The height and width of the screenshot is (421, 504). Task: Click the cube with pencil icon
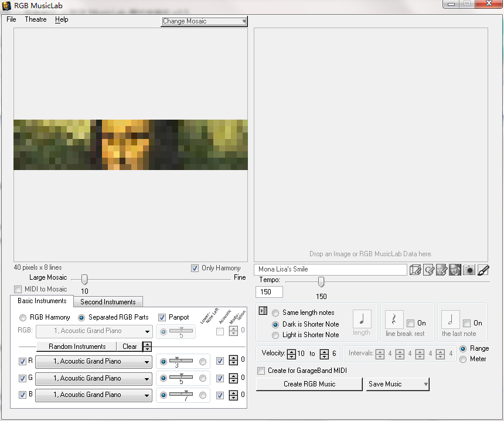coord(415,270)
